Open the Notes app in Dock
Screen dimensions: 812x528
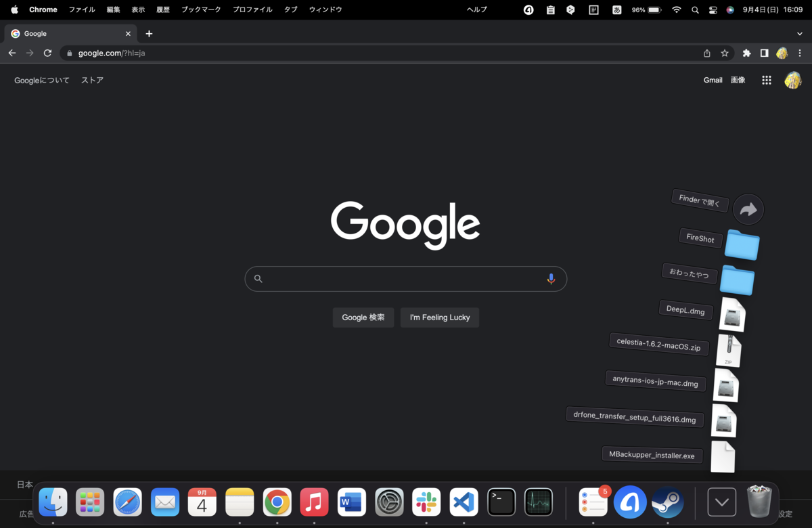point(240,502)
